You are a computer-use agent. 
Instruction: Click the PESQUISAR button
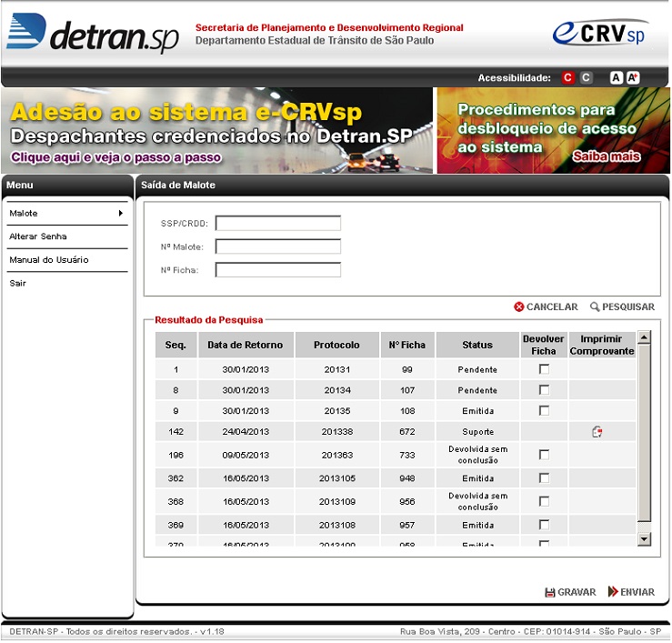pos(622,306)
